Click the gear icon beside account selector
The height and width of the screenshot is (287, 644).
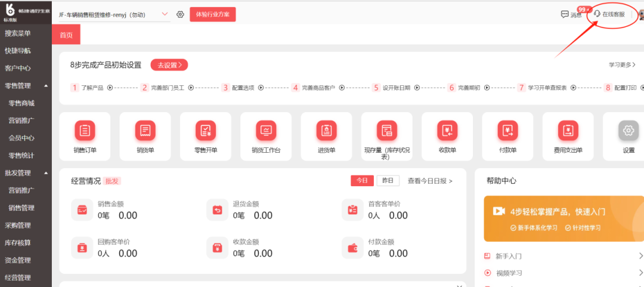coord(180,14)
